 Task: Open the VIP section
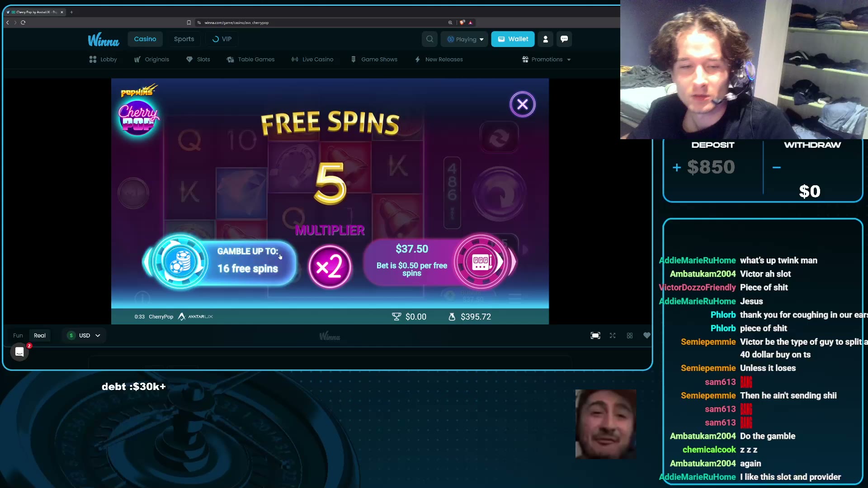point(222,39)
